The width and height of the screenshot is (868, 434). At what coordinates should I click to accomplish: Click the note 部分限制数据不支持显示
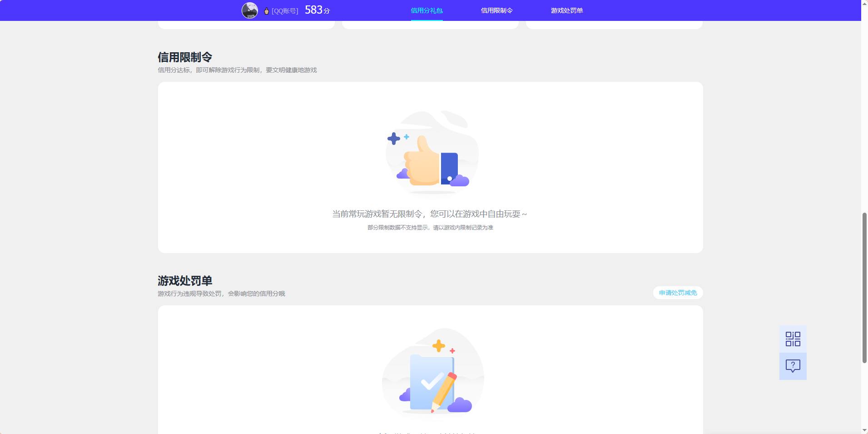click(x=398, y=228)
